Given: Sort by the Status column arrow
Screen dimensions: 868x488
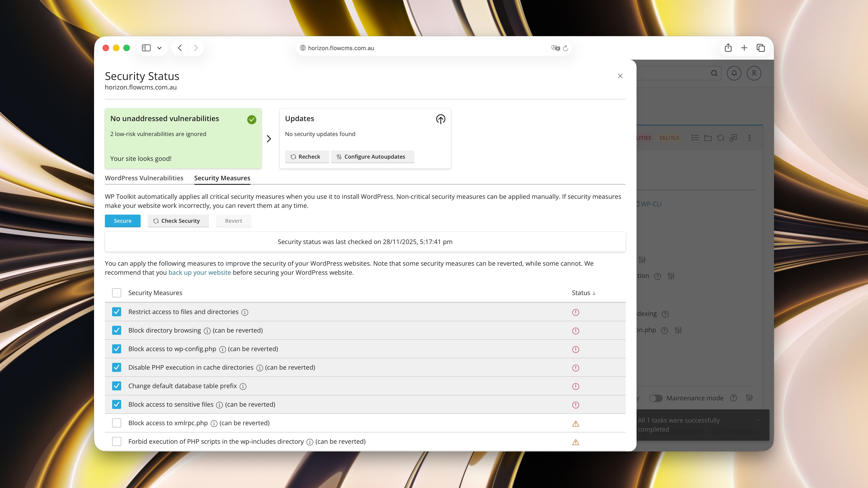Looking at the screenshot, I should [x=594, y=293].
